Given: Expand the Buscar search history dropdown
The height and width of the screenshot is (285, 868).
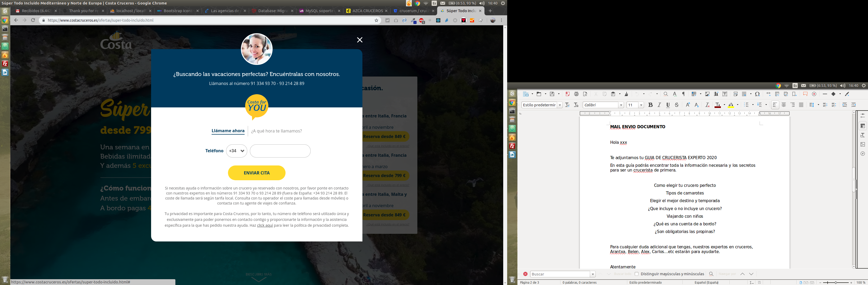Looking at the screenshot, I should click(593, 274).
